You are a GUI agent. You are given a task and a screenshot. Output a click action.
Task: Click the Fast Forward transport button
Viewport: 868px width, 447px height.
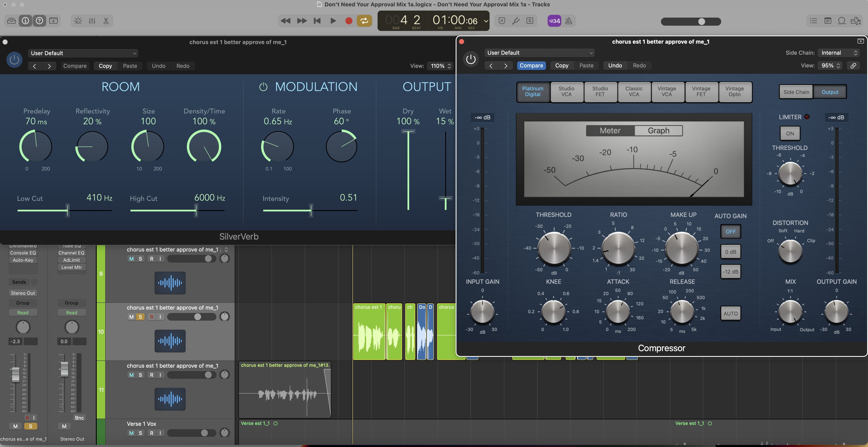302,21
